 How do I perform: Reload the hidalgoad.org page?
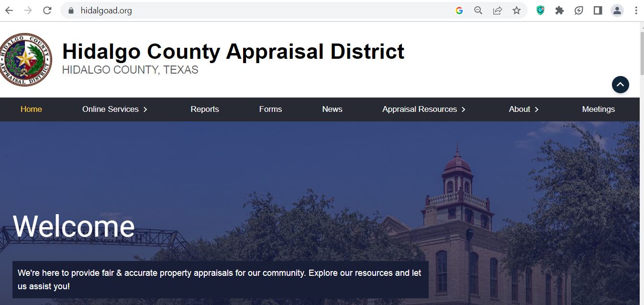(47, 11)
